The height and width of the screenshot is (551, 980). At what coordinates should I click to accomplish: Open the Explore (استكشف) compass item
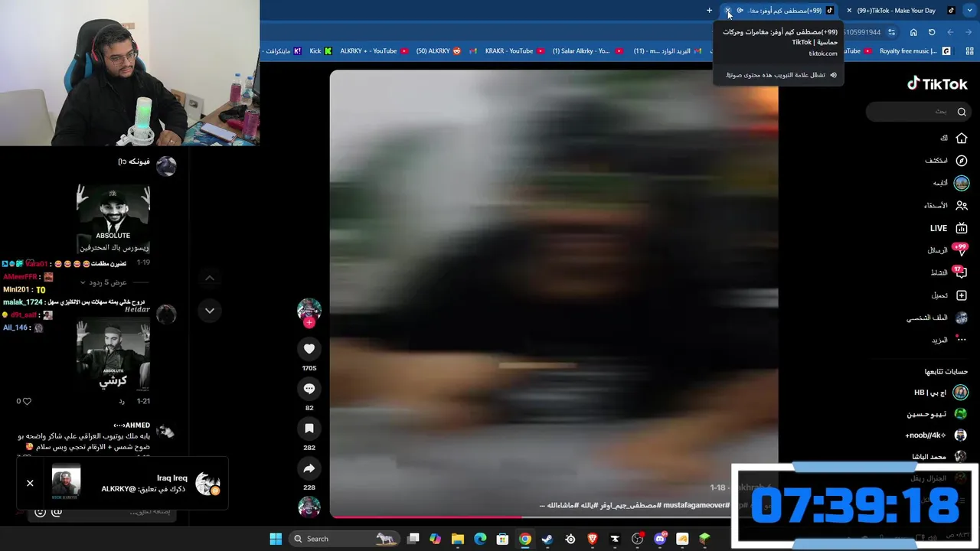point(946,161)
